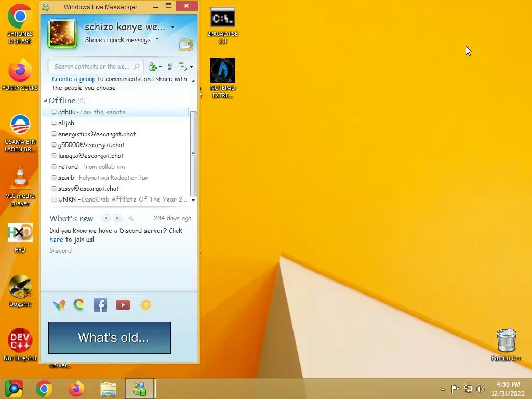This screenshot has width=532, height=399.
Task: Select contact g55000@escargot.chat
Action: [x=115, y=144]
